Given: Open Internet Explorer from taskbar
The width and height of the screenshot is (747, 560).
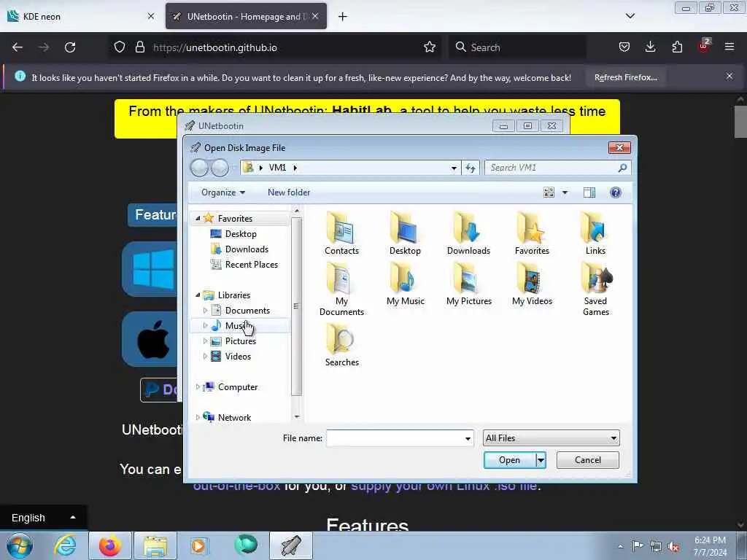Looking at the screenshot, I should point(65,545).
